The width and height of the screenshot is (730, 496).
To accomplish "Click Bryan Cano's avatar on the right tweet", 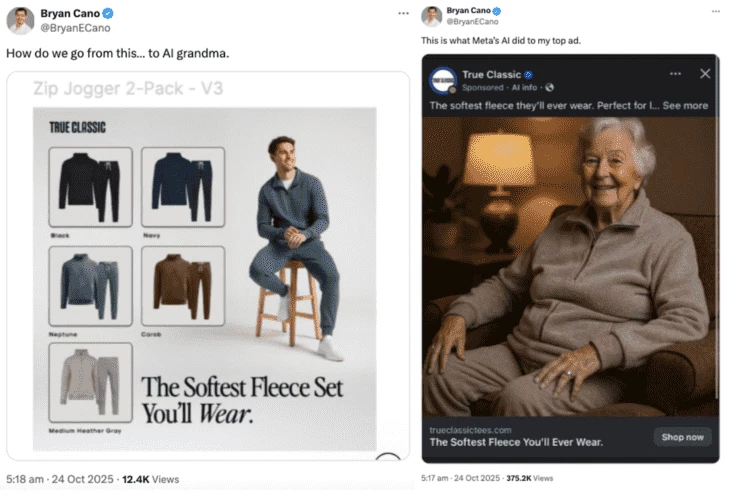I will pyautogui.click(x=432, y=16).
